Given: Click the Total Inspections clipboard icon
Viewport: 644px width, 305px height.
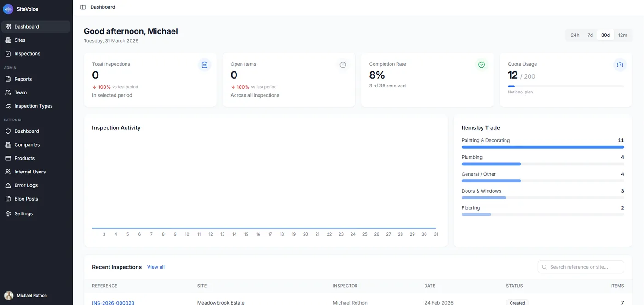Looking at the screenshot, I should click(204, 65).
